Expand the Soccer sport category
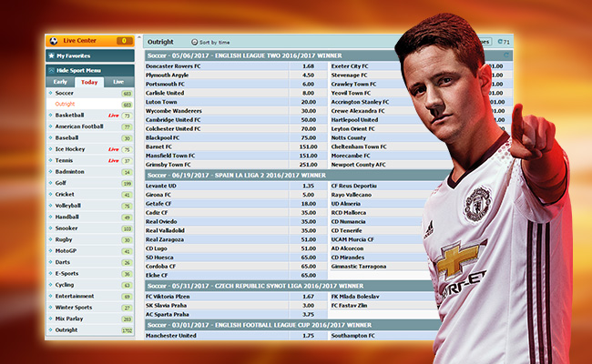 [x=65, y=93]
